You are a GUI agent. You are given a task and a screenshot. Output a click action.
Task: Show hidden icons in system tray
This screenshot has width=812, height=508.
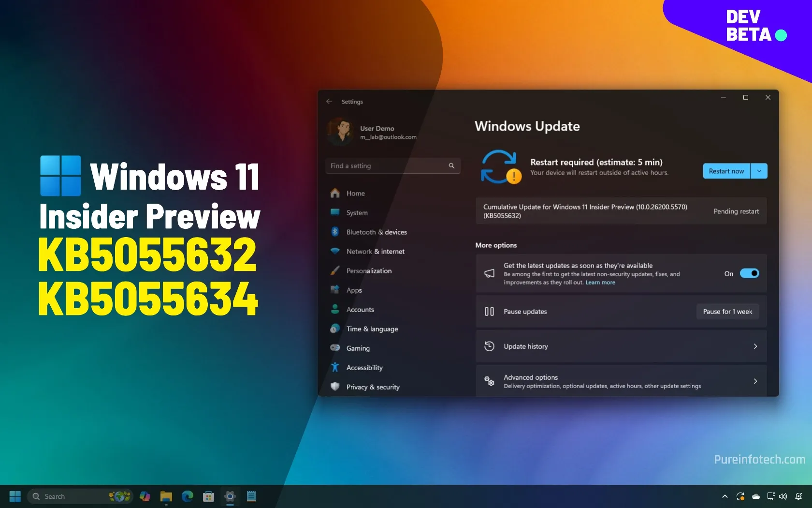[x=725, y=496]
